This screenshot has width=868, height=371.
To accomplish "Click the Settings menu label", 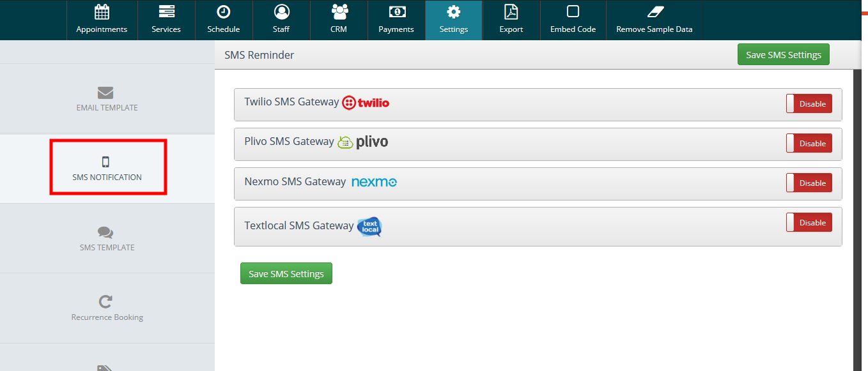I will [x=454, y=29].
